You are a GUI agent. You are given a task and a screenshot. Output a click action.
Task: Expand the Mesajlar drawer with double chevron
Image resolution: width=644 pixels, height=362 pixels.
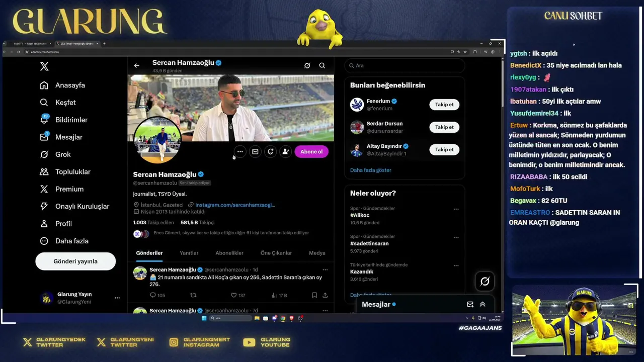(x=482, y=304)
